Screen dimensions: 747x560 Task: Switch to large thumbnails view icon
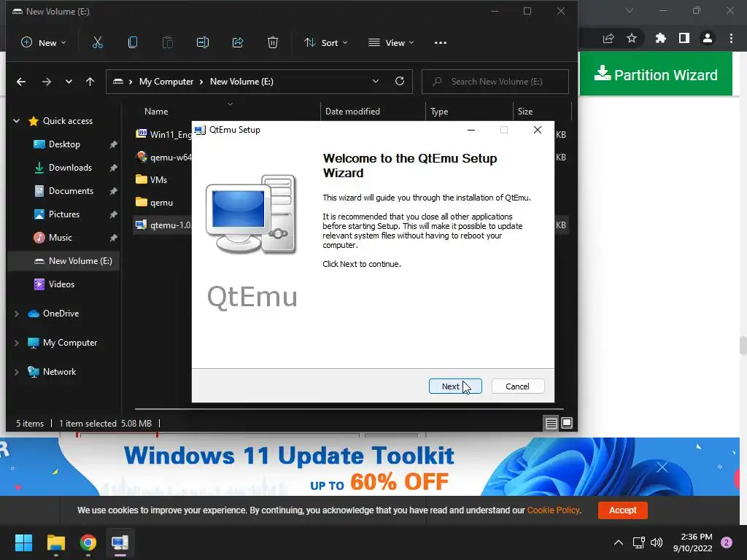[x=566, y=424]
